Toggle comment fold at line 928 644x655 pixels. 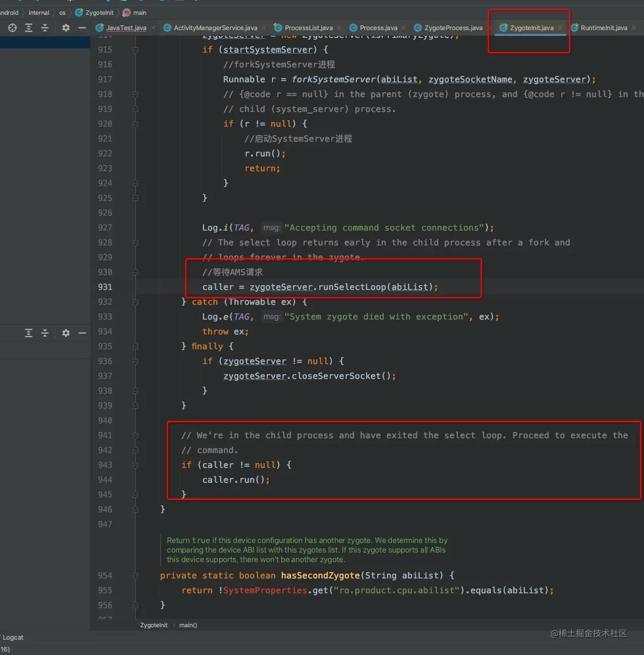(x=135, y=243)
